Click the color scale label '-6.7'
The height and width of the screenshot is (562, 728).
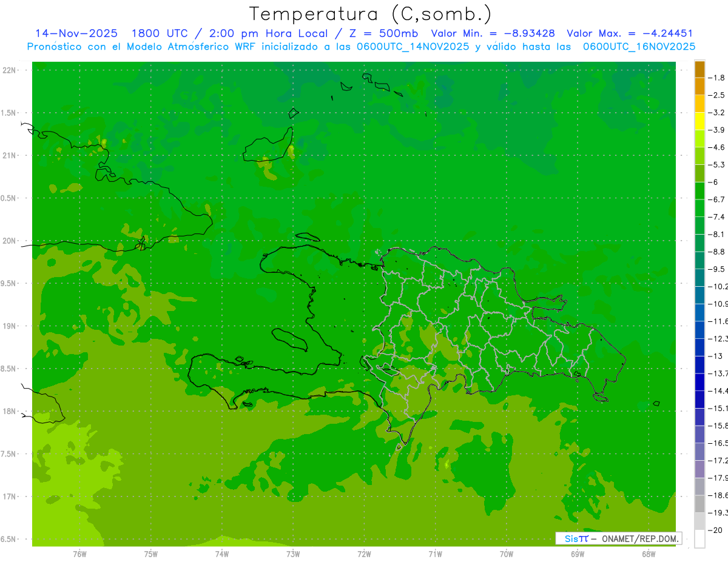point(718,199)
